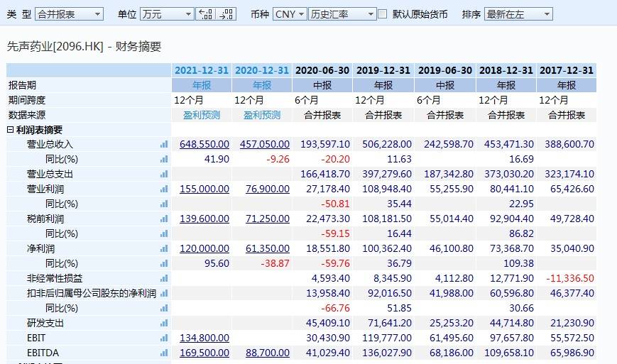
Task: Click the 2018-12-31 column header
Action: [506, 70]
